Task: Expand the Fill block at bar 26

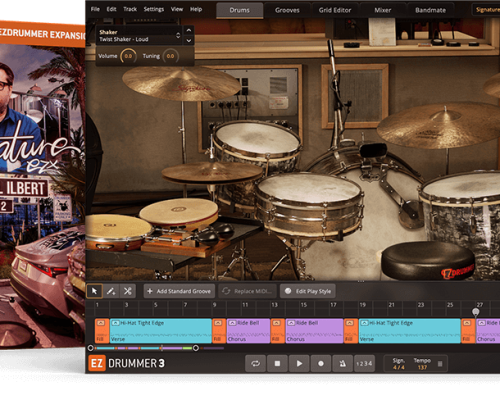Action: (x=467, y=323)
